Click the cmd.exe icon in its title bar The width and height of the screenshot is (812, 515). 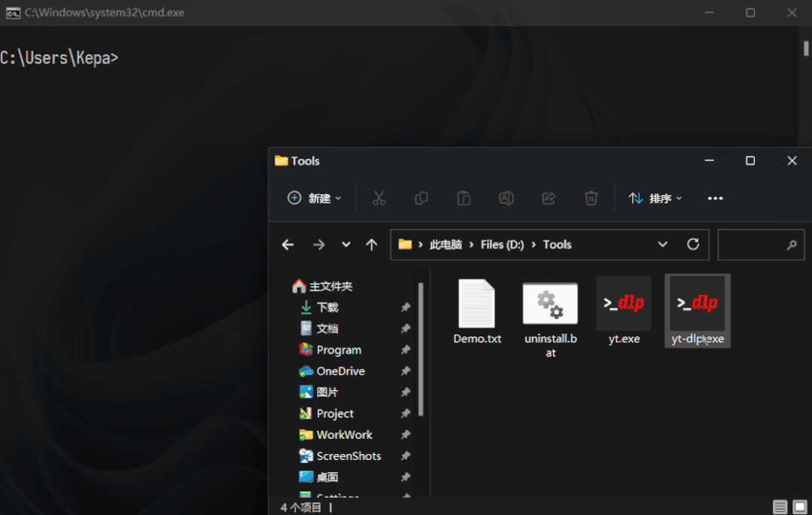(x=13, y=13)
